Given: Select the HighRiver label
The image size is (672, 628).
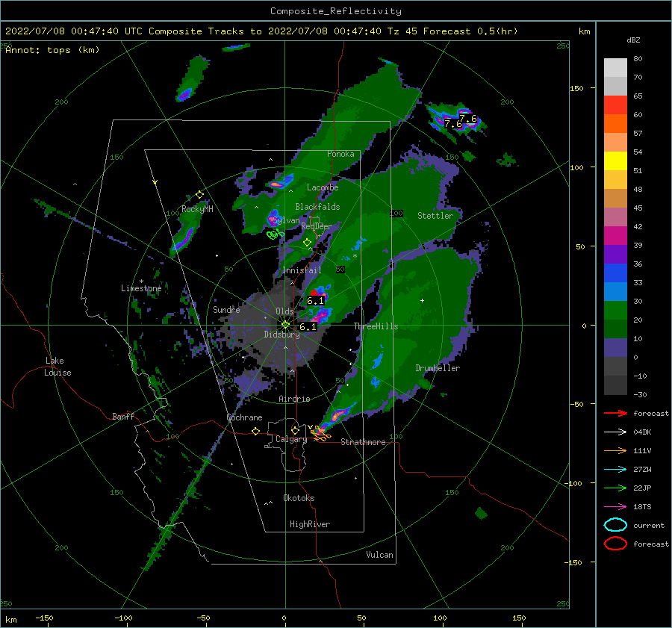Looking at the screenshot, I should [x=310, y=524].
